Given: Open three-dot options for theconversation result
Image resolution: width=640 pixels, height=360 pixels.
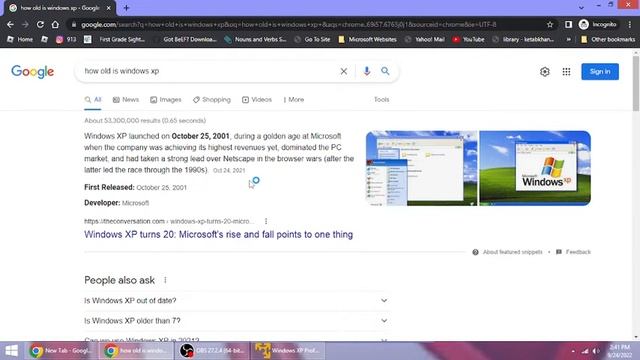Looking at the screenshot, I should [x=266, y=221].
